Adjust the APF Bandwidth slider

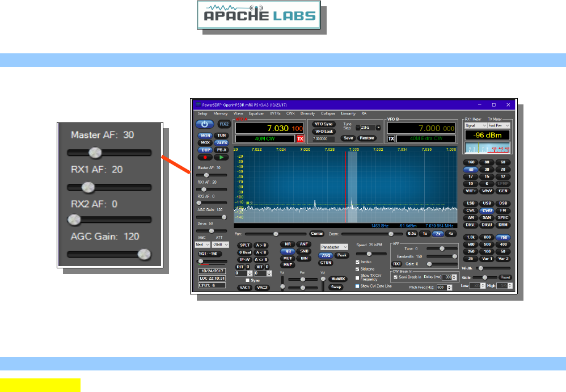[x=442, y=256]
